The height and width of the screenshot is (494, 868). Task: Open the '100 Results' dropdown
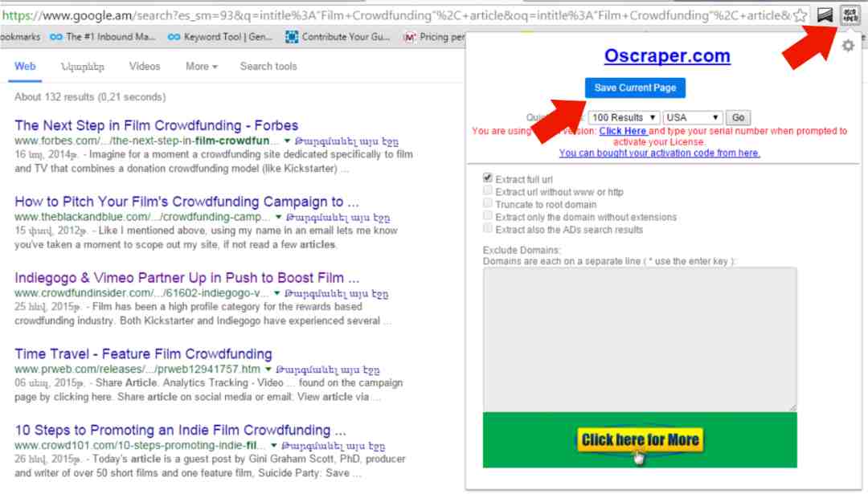coord(624,117)
